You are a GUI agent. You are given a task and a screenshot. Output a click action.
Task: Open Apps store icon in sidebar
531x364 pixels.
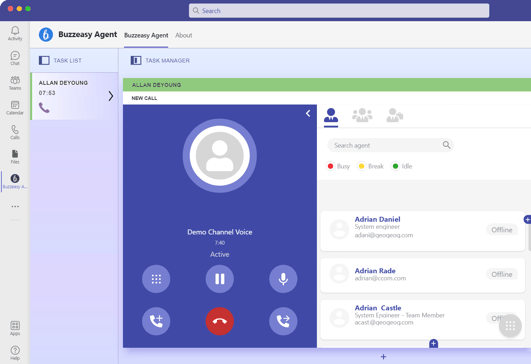pos(15,328)
